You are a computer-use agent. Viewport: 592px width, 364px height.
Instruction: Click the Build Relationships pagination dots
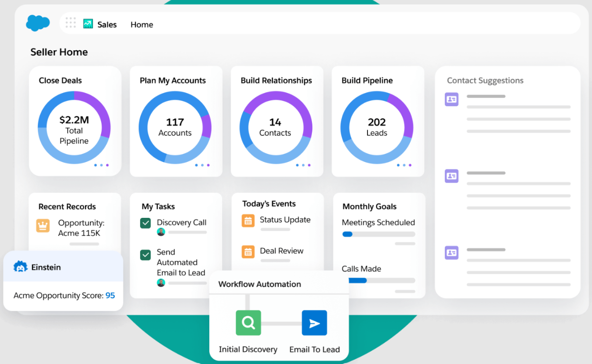[x=303, y=165]
